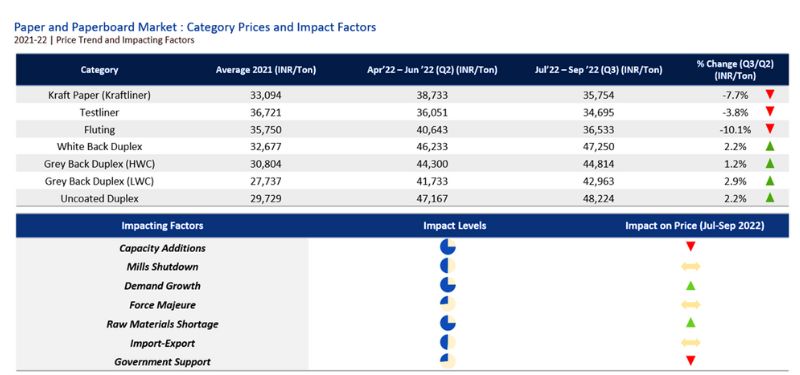Click the Impact Levels header
The width and height of the screenshot is (800, 375).
click(x=455, y=226)
